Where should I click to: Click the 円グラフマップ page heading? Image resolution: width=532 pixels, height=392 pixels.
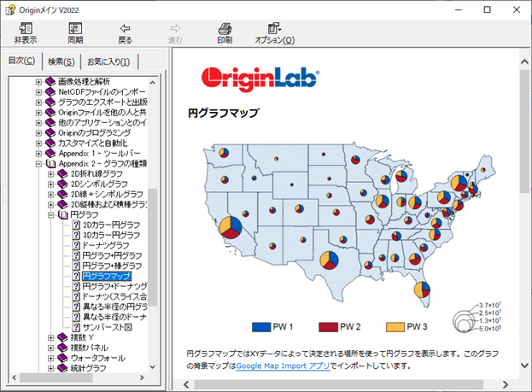click(223, 113)
